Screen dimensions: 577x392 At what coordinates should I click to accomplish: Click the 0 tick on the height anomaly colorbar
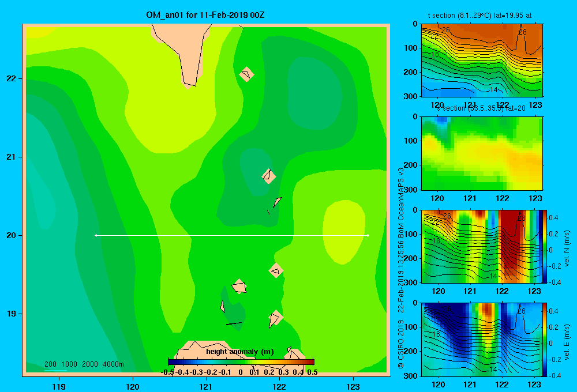coord(240,372)
